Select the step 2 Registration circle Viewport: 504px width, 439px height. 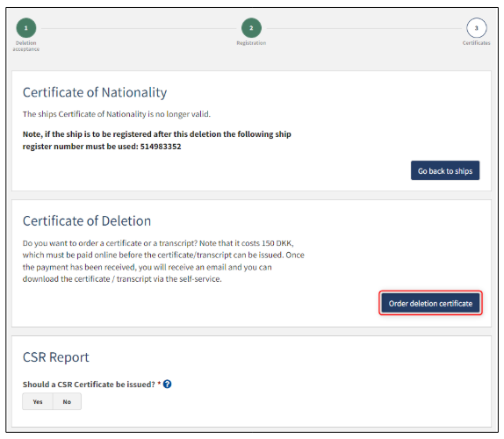[x=251, y=28]
